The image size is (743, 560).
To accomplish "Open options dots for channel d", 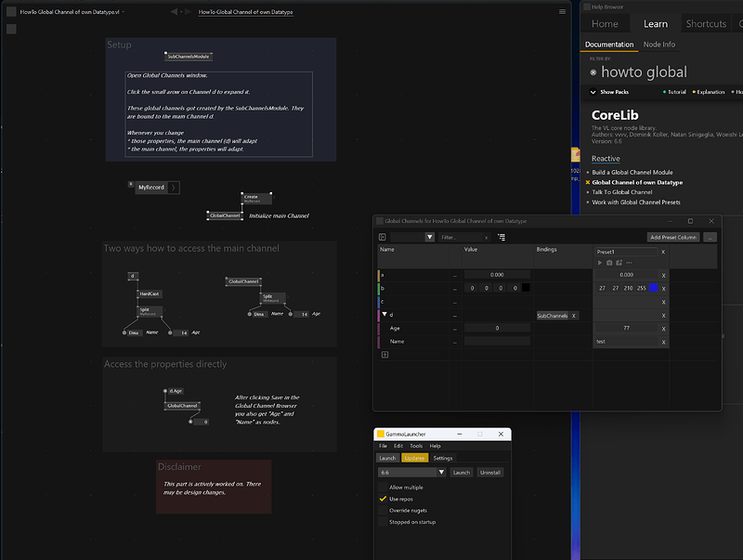I will click(x=455, y=316).
